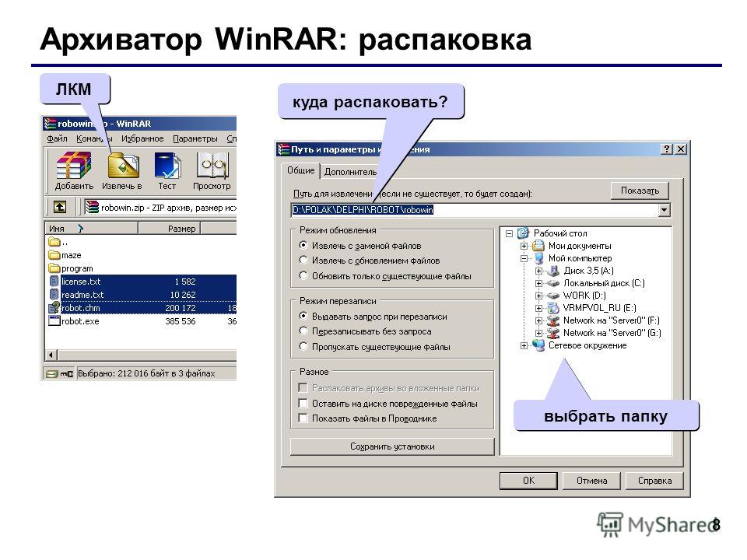Select Извлечь с обновлением файлов radio
This screenshot has height=560, width=747.
point(303,260)
